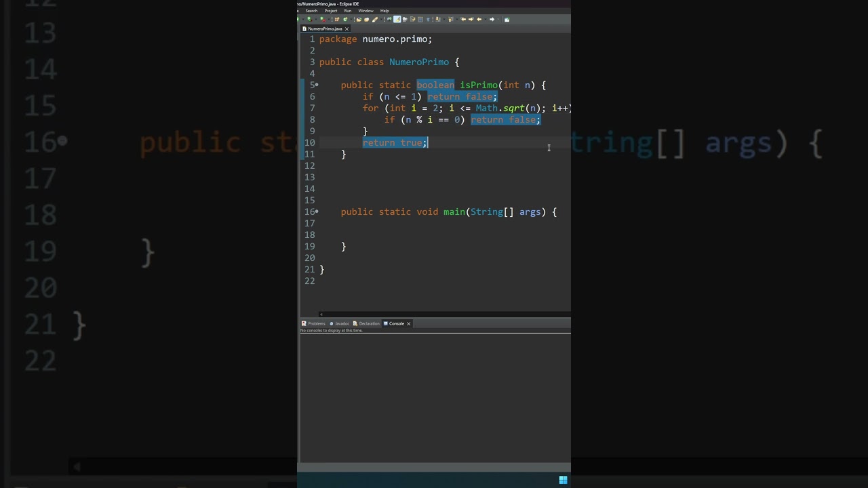This screenshot has height=488, width=868.
Task: Click the Open Type folder icon
Action: (359, 20)
